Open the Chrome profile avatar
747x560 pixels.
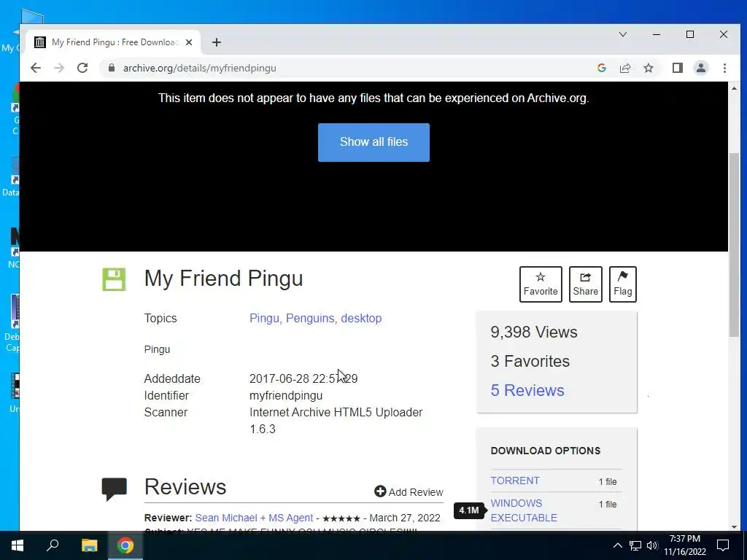701,68
